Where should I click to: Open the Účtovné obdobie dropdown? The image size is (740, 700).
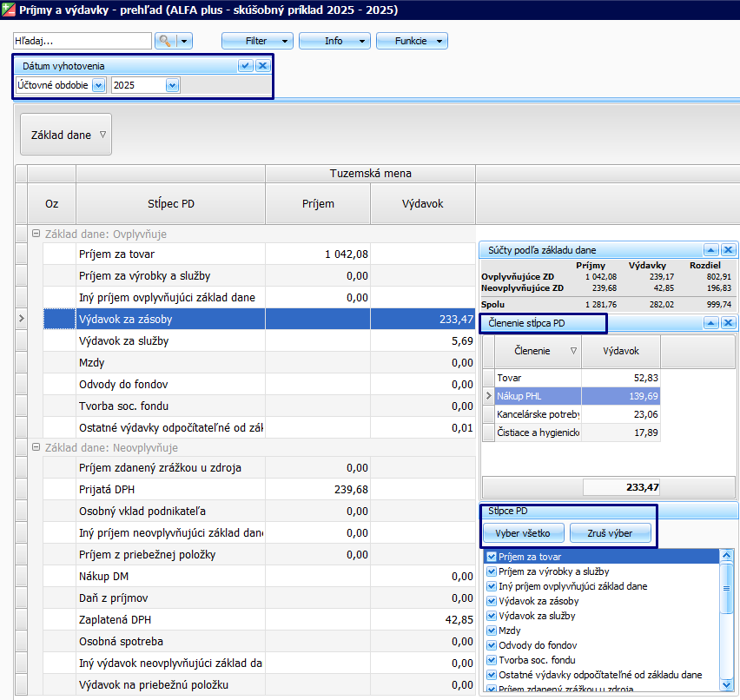96,85
